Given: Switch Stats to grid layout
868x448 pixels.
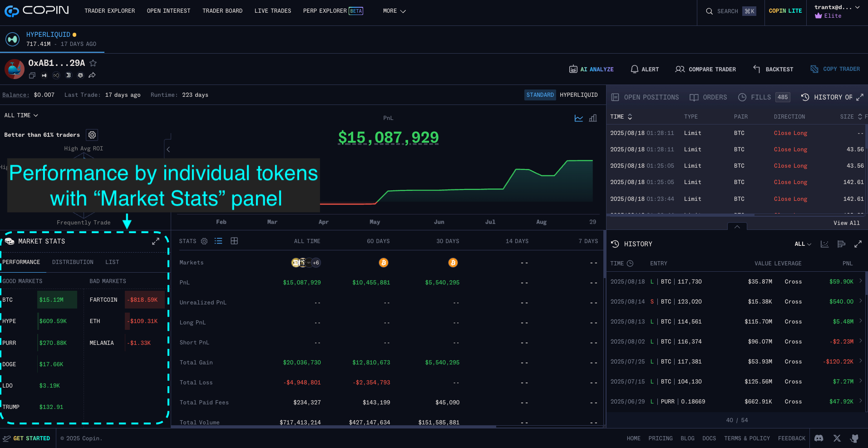Looking at the screenshot, I should point(234,241).
